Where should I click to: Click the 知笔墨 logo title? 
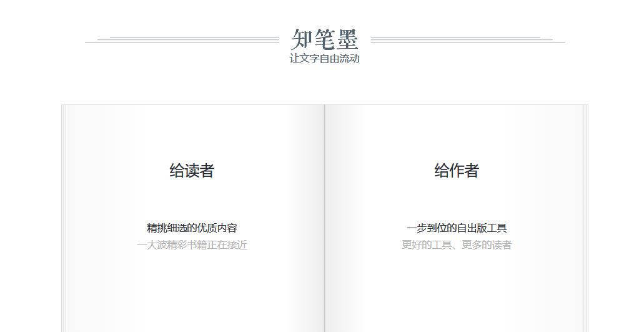tap(325, 39)
